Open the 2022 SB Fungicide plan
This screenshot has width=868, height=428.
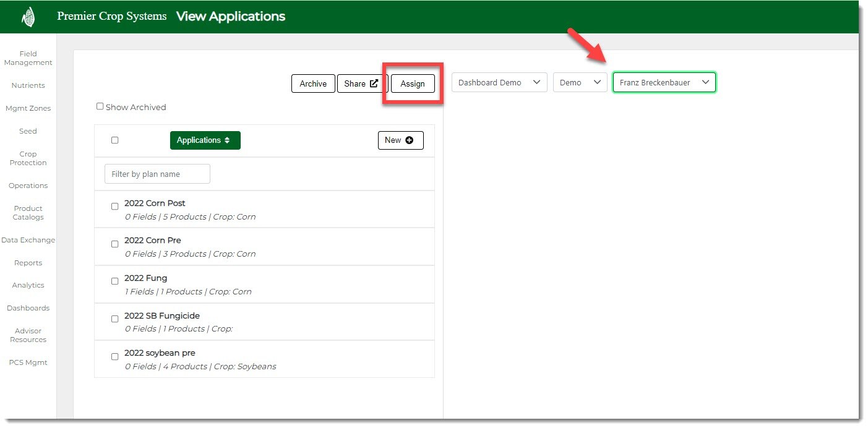click(162, 316)
